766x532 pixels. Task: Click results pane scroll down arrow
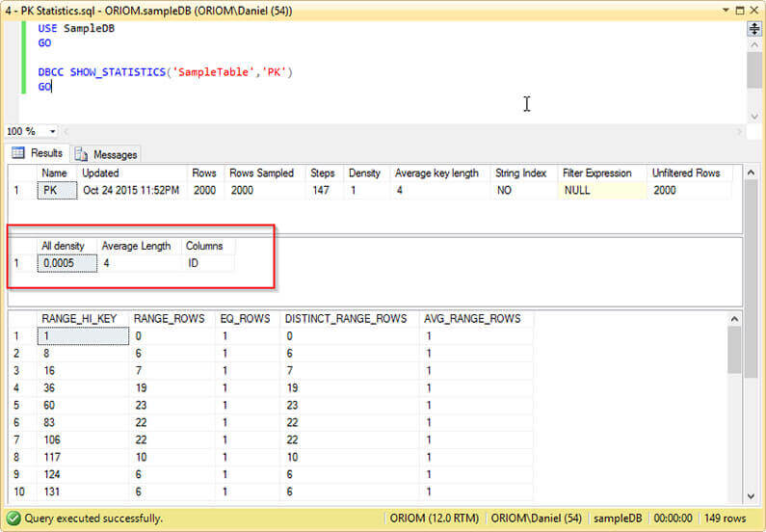click(751, 496)
